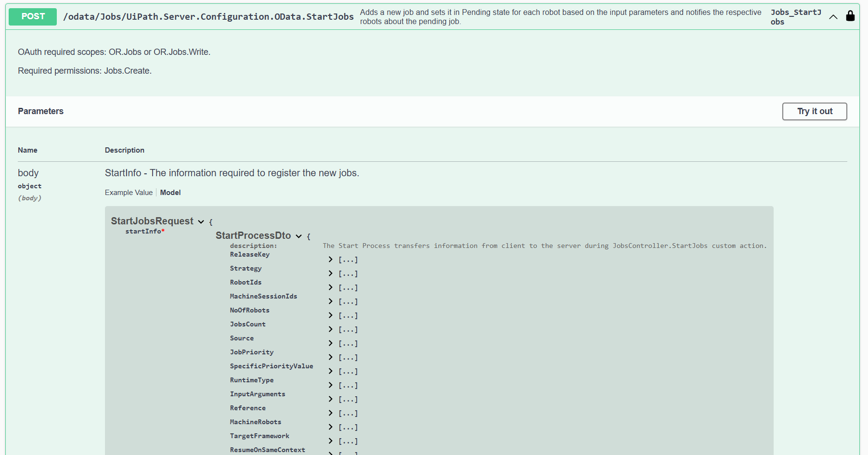Click the Strategy property name

[246, 269]
